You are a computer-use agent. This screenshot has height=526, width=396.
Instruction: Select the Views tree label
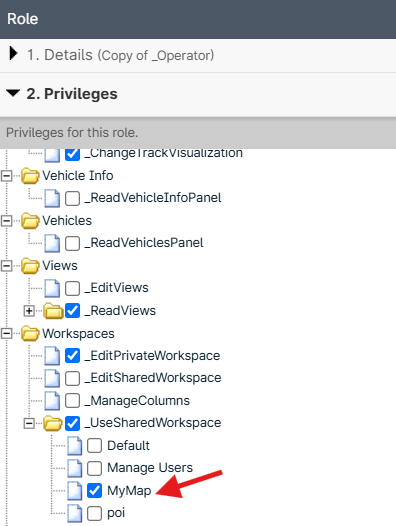pos(60,266)
